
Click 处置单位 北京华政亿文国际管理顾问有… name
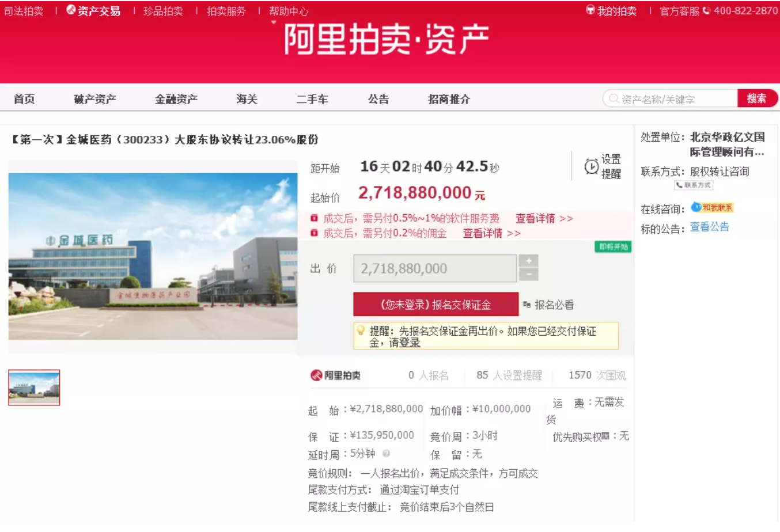coord(728,145)
